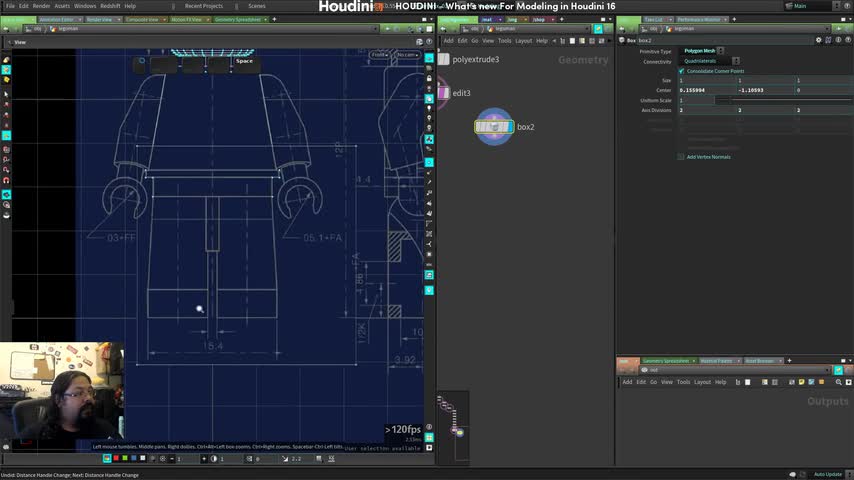The height and width of the screenshot is (480, 854).
Task: Click the box2 node name field
Action: [724, 40]
